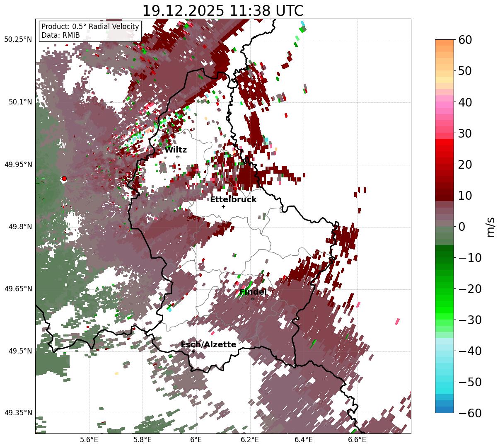Click the bright red colorbar segment

click(444, 142)
